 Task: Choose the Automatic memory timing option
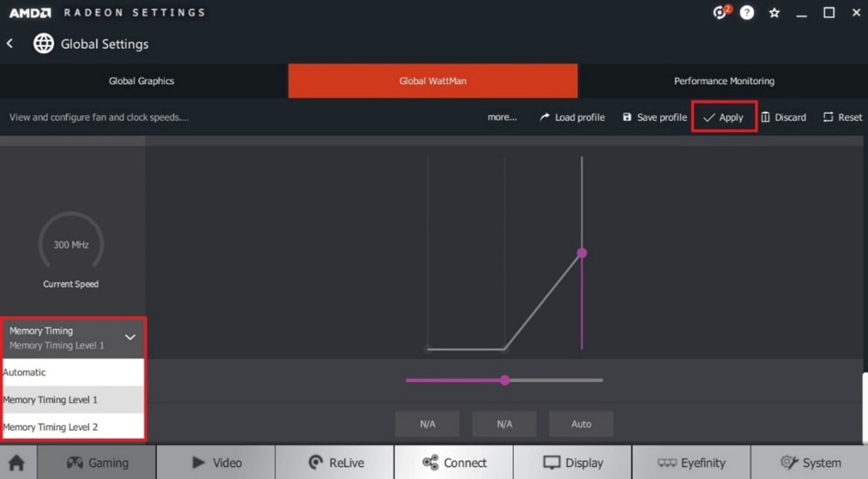[x=73, y=372]
